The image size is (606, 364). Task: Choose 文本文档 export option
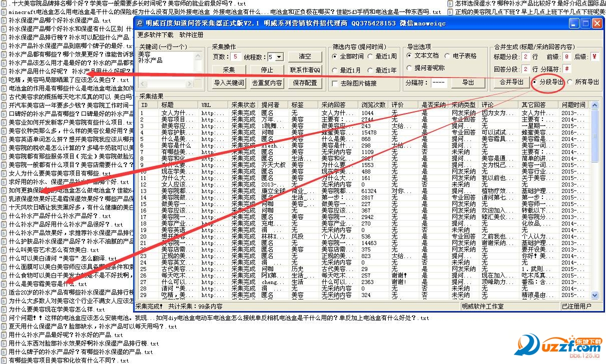click(x=409, y=55)
